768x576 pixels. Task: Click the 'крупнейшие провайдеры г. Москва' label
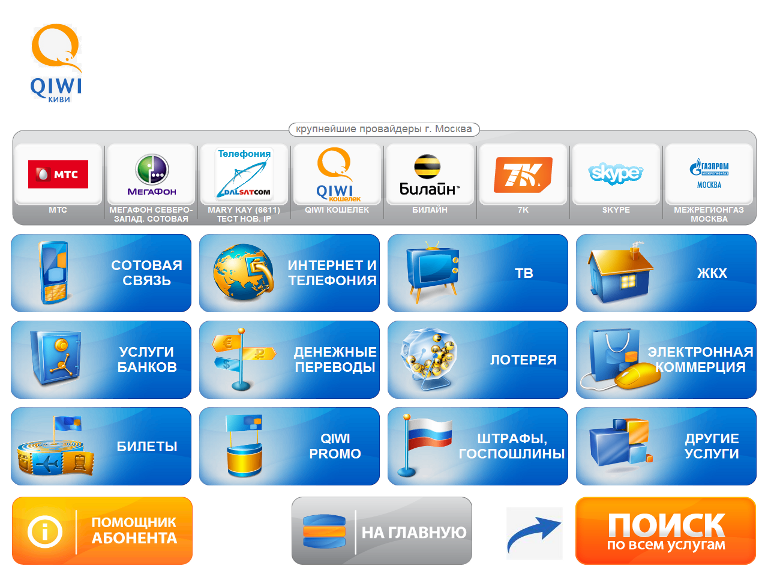(384, 129)
